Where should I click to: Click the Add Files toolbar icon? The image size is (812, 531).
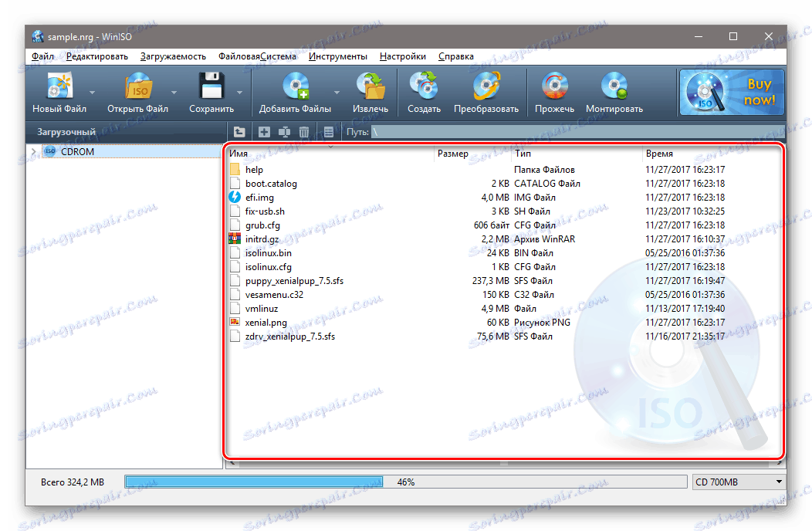(x=296, y=86)
